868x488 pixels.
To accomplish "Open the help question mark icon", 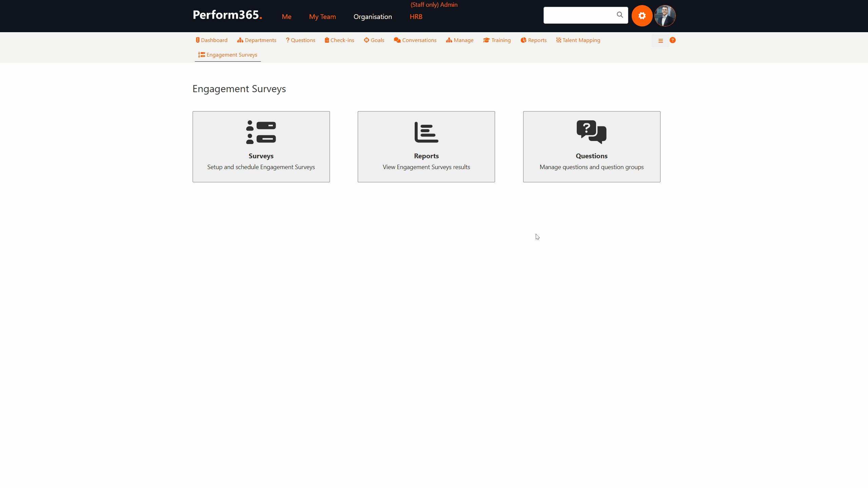I will (673, 40).
